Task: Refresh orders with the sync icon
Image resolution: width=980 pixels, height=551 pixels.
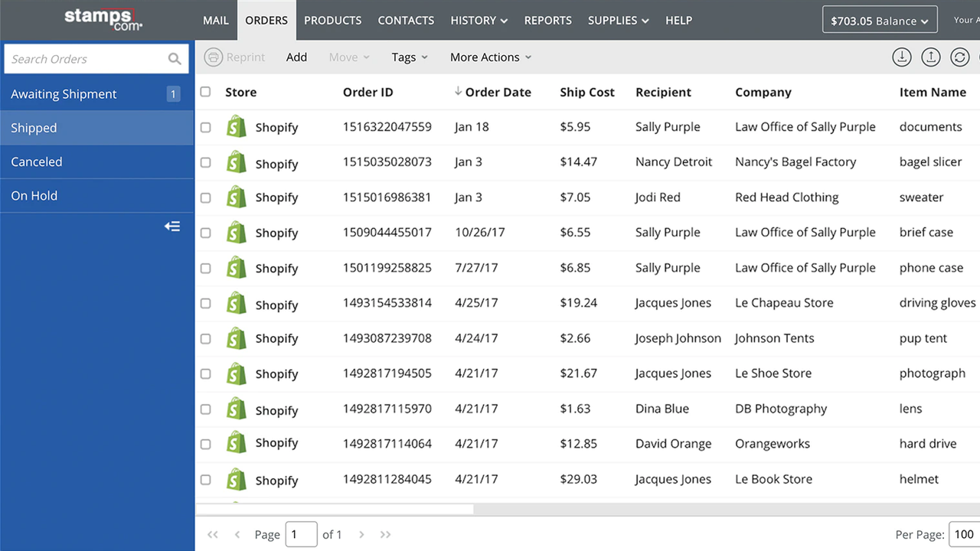Action: [x=960, y=57]
